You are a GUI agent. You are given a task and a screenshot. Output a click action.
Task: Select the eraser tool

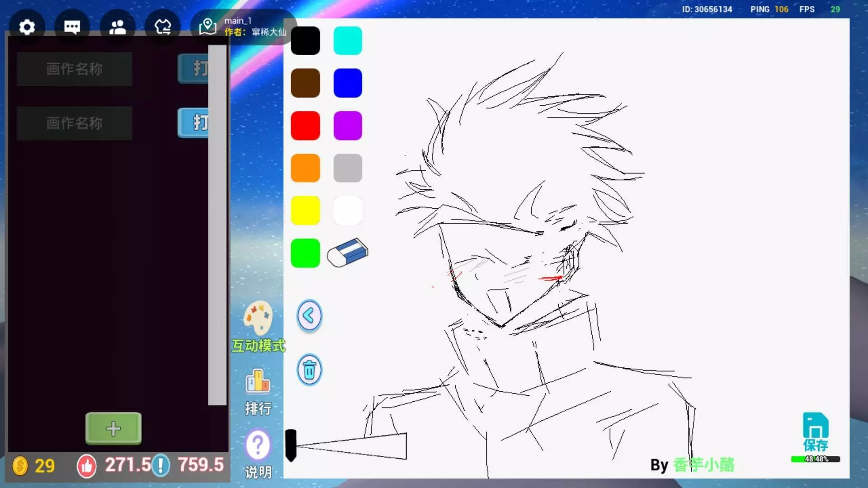[x=348, y=253]
